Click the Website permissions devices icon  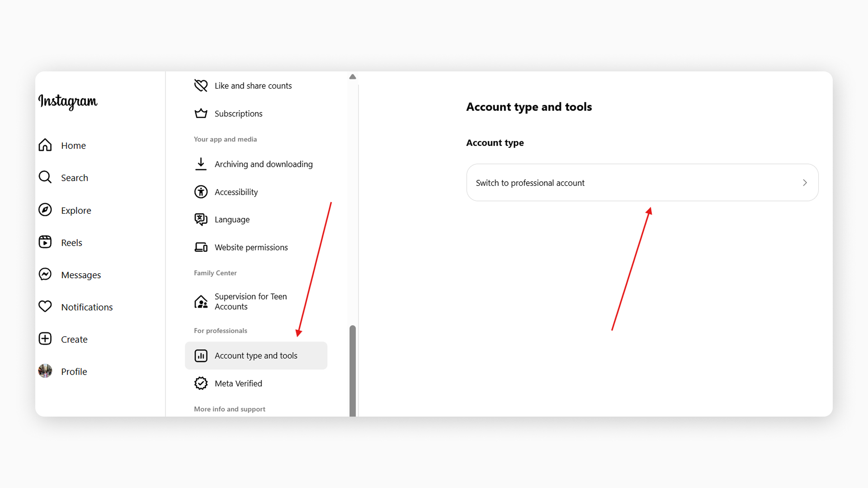(201, 247)
